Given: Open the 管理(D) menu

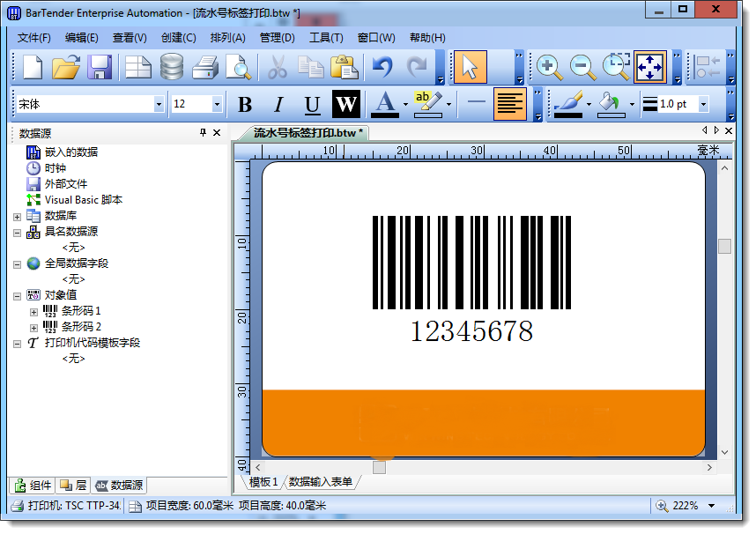Looking at the screenshot, I should (278, 38).
